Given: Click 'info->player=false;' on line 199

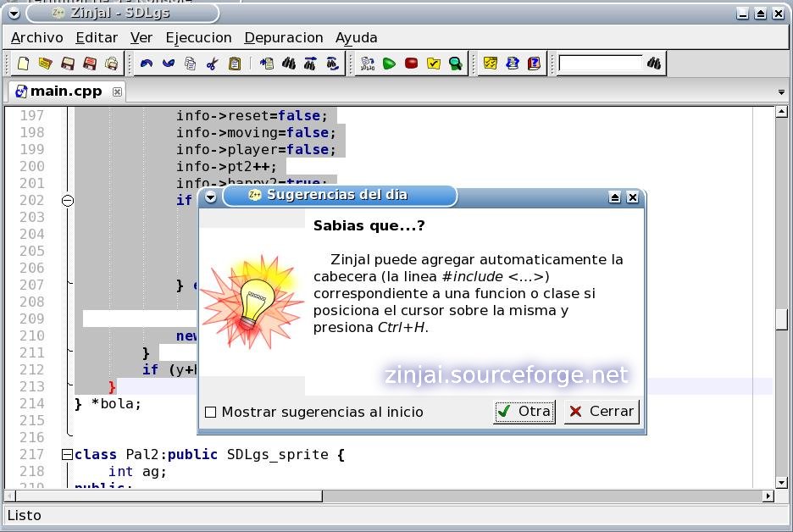Looking at the screenshot, I should (256, 150).
